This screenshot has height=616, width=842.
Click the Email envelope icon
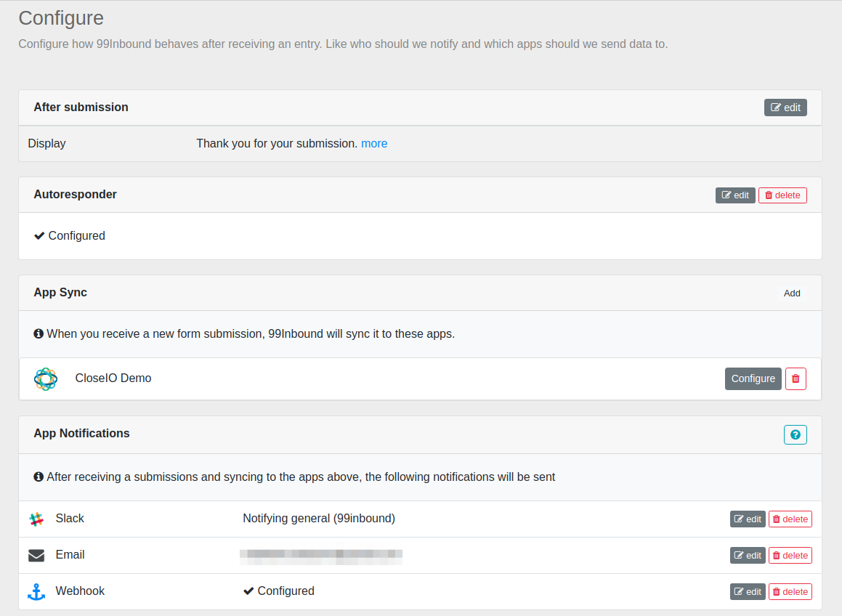(36, 556)
